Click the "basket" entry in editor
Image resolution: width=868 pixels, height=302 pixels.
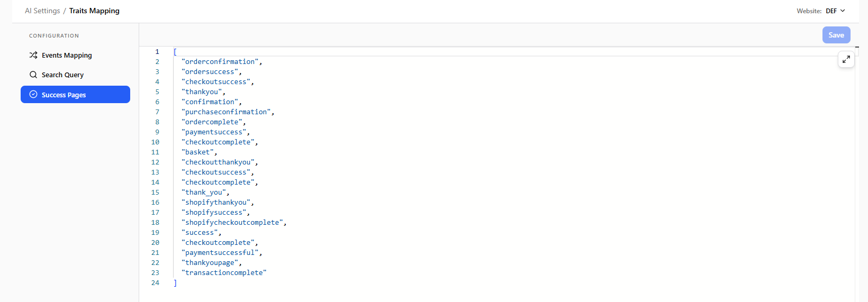pyautogui.click(x=199, y=152)
